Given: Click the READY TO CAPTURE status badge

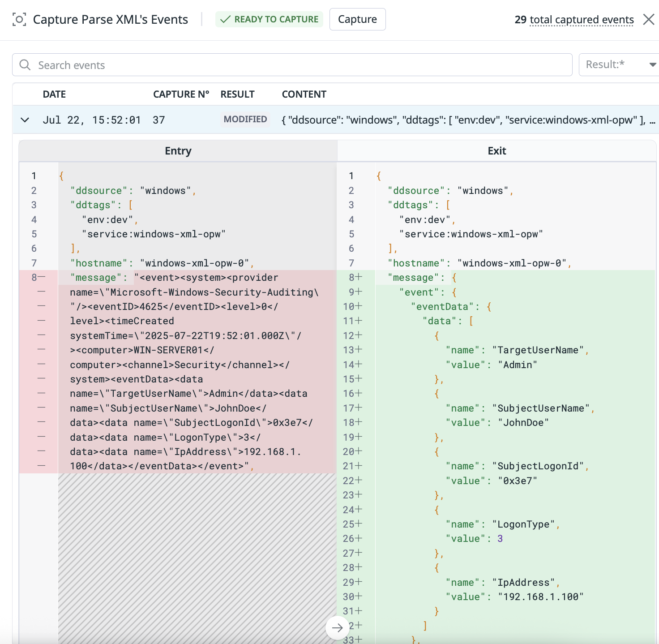Looking at the screenshot, I should pyautogui.click(x=269, y=19).
